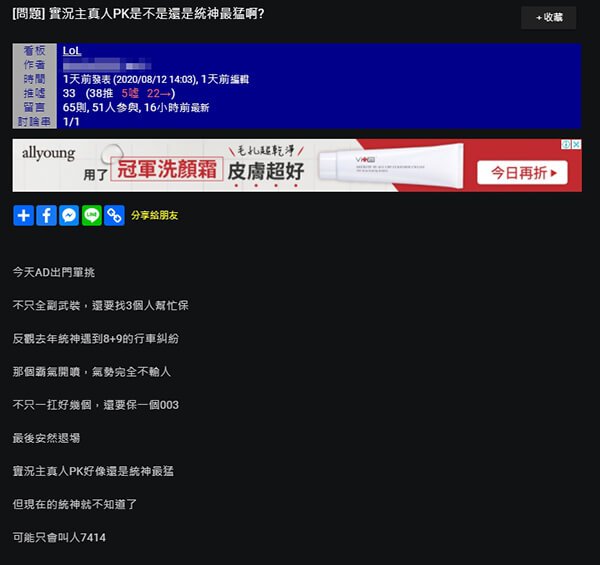Open the LoL board link
Viewport: 600px width, 565px height.
pos(72,50)
